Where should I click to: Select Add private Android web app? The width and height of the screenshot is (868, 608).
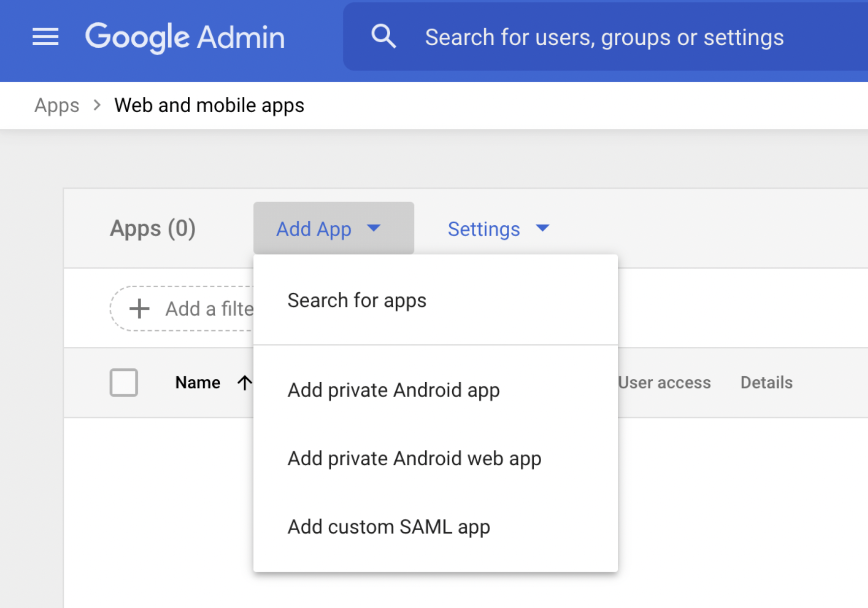coord(435,458)
